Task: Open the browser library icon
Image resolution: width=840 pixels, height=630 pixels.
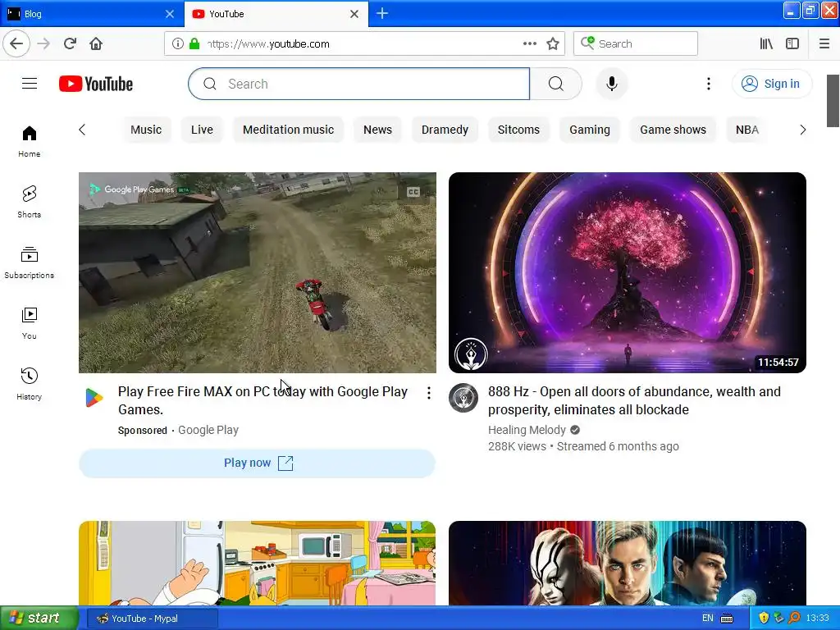Action: tap(766, 43)
